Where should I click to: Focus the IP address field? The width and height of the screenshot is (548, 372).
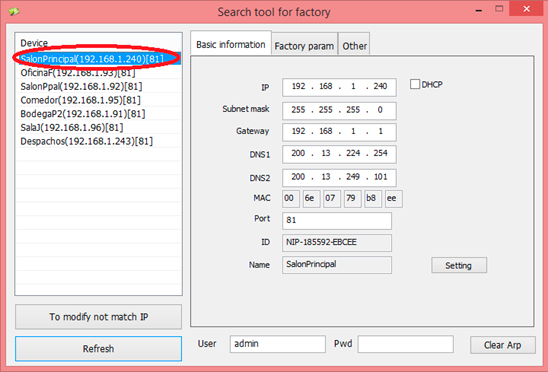point(339,87)
